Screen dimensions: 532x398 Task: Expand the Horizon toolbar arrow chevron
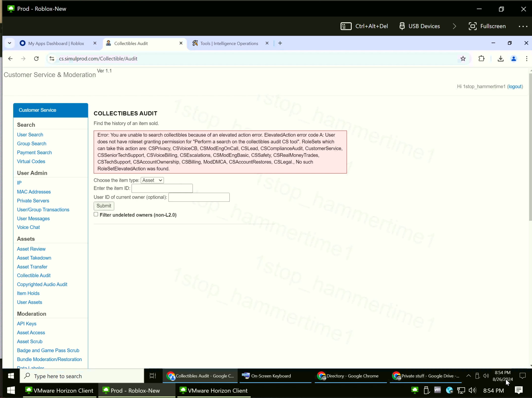click(x=454, y=26)
